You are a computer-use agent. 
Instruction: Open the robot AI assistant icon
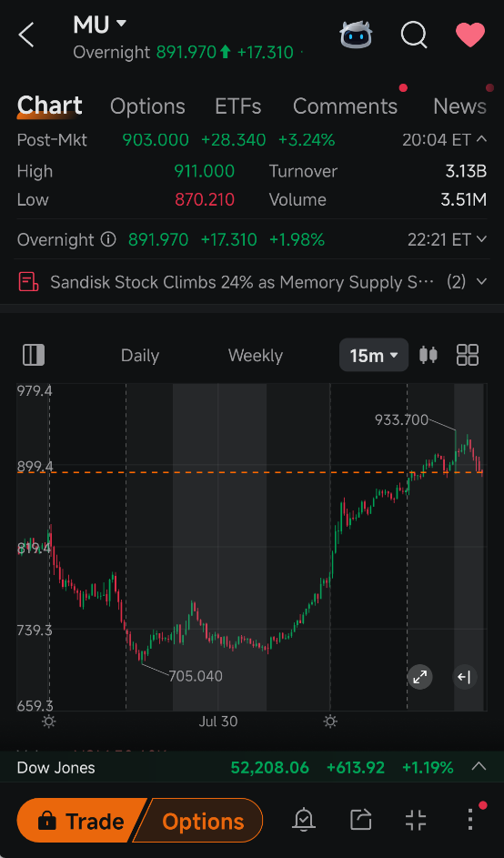[356, 35]
